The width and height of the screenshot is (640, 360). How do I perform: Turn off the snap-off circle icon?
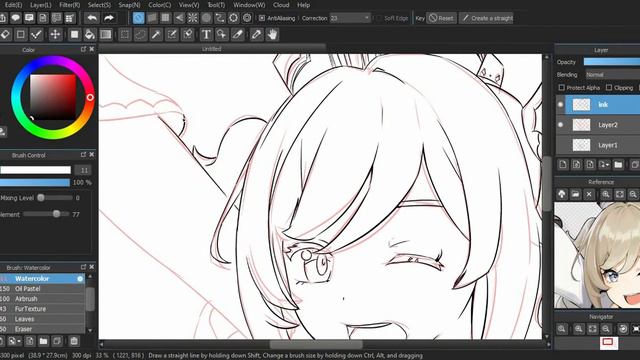pos(138,18)
